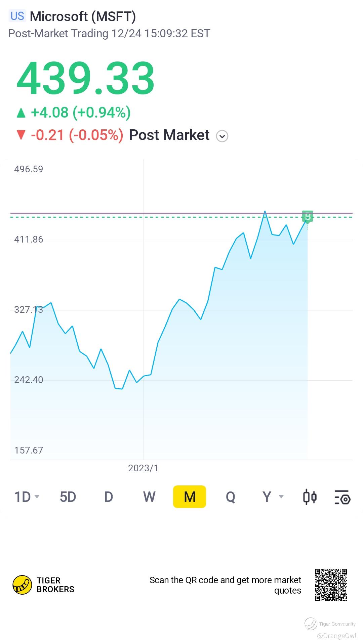Screen dimensions: 363x644
Task: Click the purple horizontal price line
Action: tap(182, 213)
